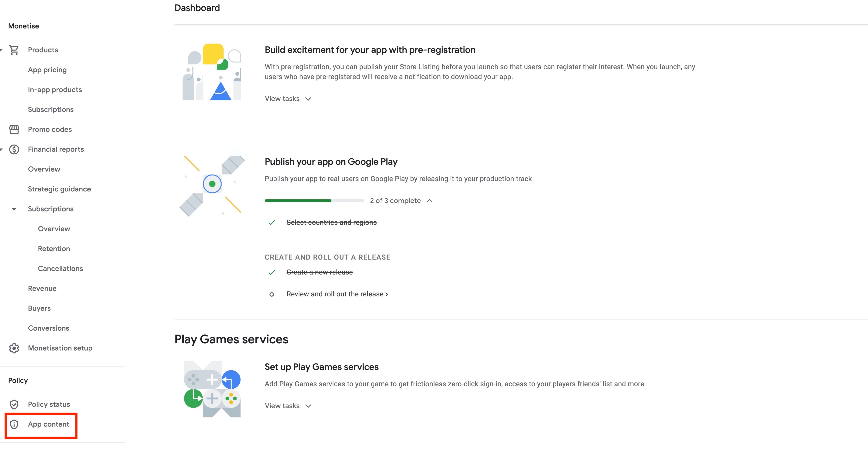This screenshot has width=868, height=456.
Task: Click the Financial reports dollar icon
Action: [x=14, y=149]
